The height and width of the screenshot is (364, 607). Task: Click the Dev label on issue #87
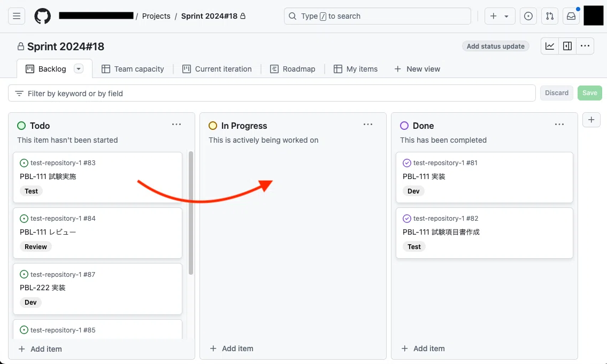[30, 303]
